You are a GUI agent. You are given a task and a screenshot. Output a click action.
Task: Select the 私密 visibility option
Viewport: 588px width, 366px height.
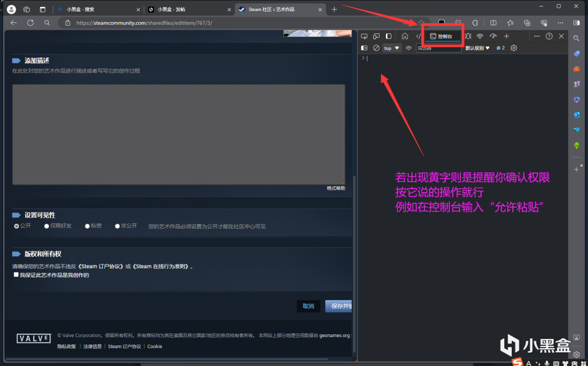[87, 226]
